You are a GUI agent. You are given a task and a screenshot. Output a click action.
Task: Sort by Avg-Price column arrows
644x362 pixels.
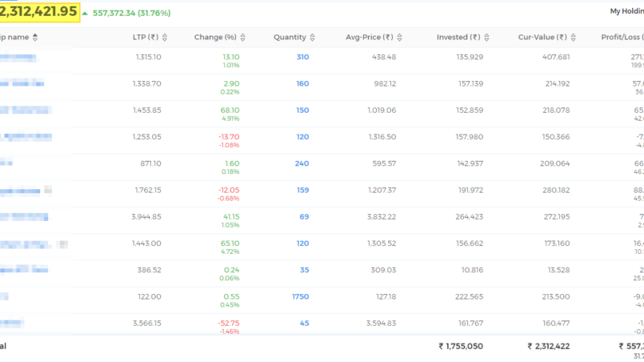click(x=399, y=38)
